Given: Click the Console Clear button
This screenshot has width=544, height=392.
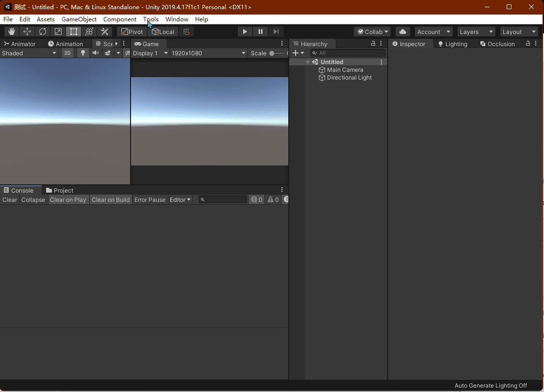Looking at the screenshot, I should [x=10, y=199].
